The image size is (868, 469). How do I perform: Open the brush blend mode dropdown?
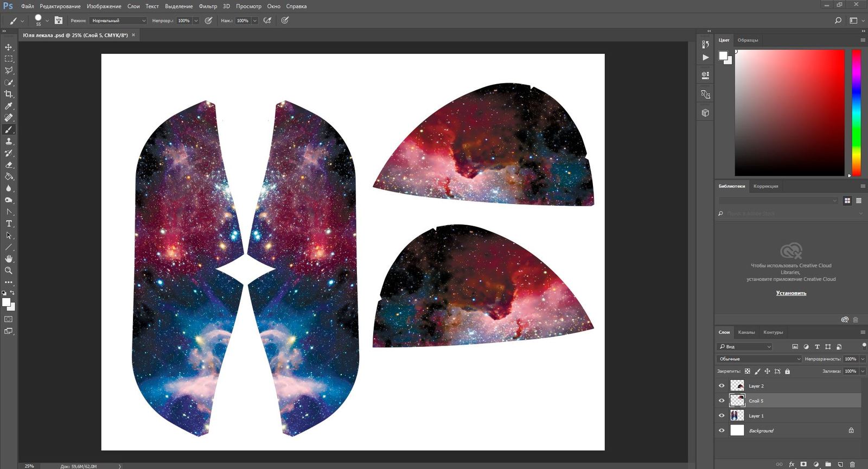pos(118,21)
